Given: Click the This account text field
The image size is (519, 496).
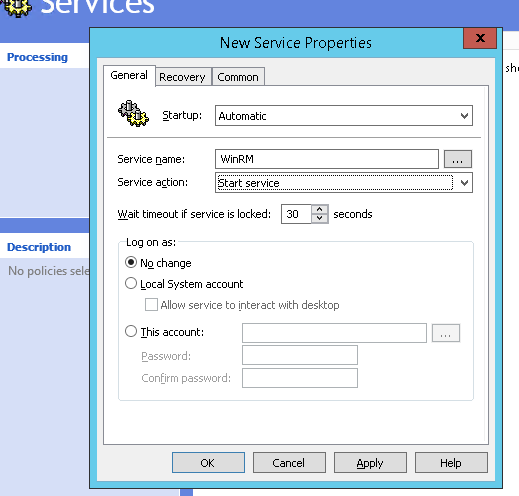Looking at the screenshot, I should tap(334, 333).
